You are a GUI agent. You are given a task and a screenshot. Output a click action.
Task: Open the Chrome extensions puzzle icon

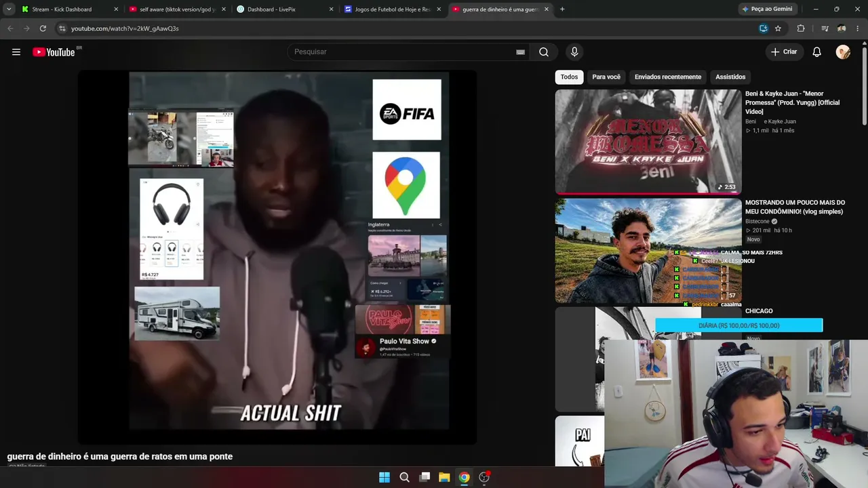pos(801,28)
